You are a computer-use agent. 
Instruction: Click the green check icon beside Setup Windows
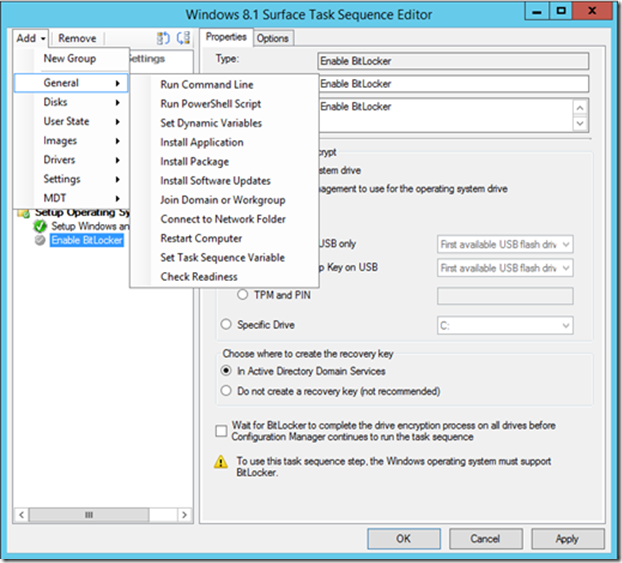click(x=40, y=226)
